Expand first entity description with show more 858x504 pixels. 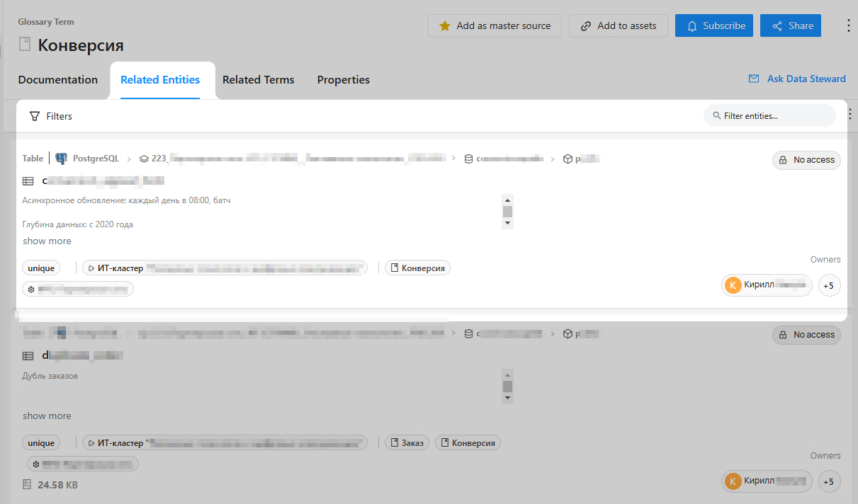[x=47, y=241]
